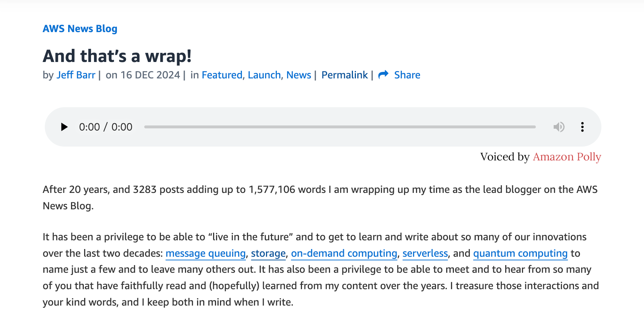Viewport: 644px width, 326px height.
Task: Follow the storage link
Action: click(x=268, y=253)
